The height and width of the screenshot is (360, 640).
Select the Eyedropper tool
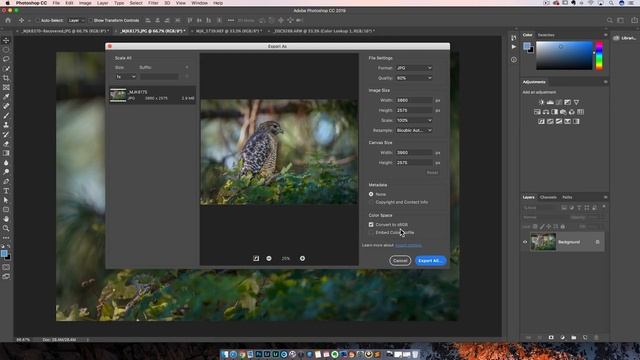(x=6, y=97)
